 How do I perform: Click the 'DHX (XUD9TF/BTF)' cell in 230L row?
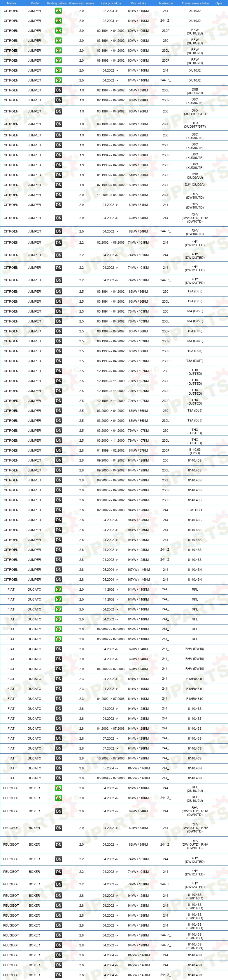(x=195, y=124)
